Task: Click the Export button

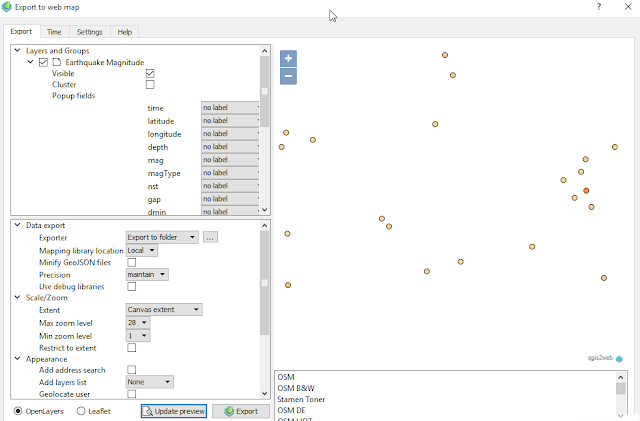Action: tap(241, 411)
